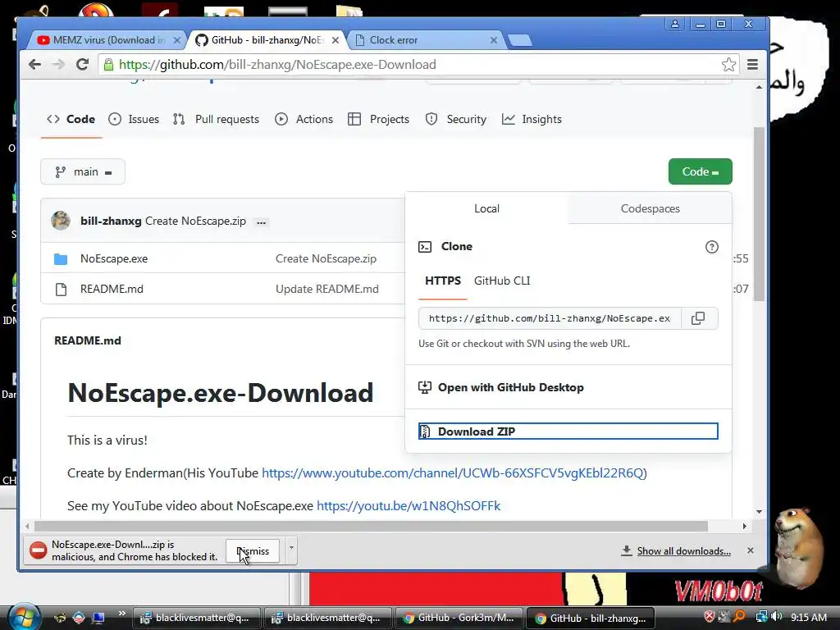The height and width of the screenshot is (630, 840).
Task: Click bill-zhanxg author name
Action: tap(111, 221)
